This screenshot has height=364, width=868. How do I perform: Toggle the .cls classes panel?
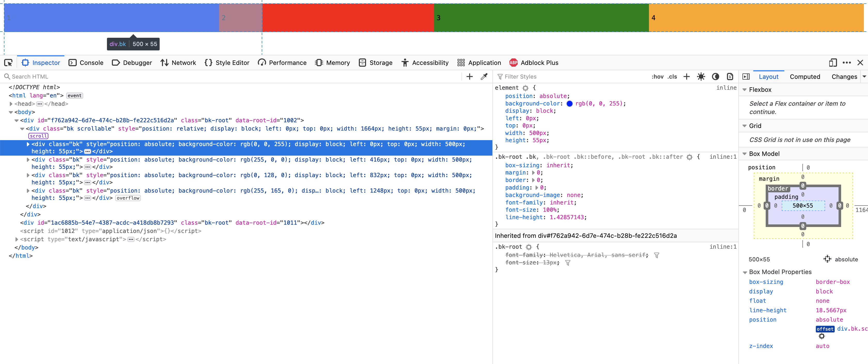coord(672,77)
